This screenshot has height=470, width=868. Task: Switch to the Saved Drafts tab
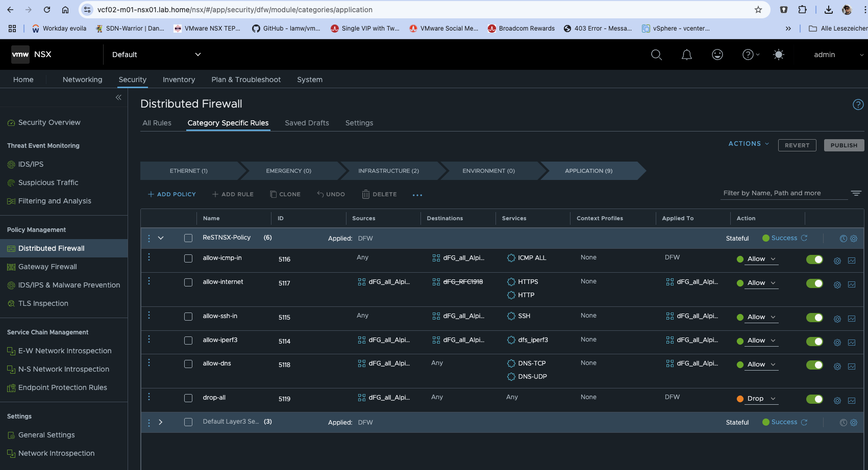point(307,123)
